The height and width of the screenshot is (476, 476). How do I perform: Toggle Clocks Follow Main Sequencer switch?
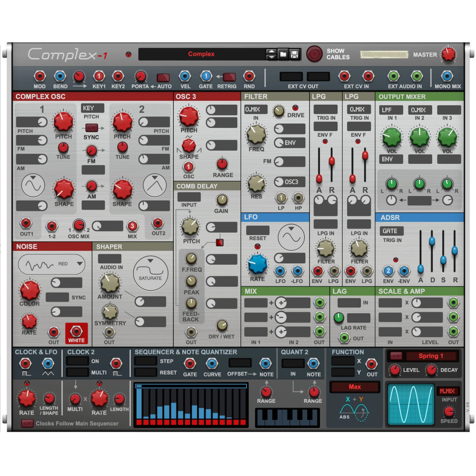[x=27, y=423]
